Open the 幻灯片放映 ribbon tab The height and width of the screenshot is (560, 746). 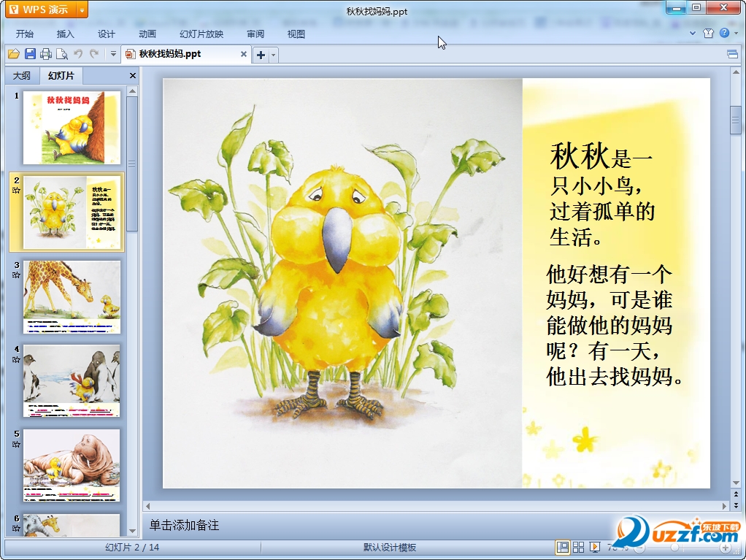tap(201, 34)
